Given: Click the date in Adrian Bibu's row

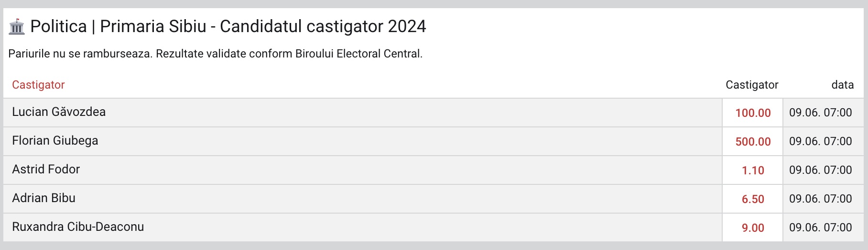Looking at the screenshot, I should pyautogui.click(x=820, y=199).
